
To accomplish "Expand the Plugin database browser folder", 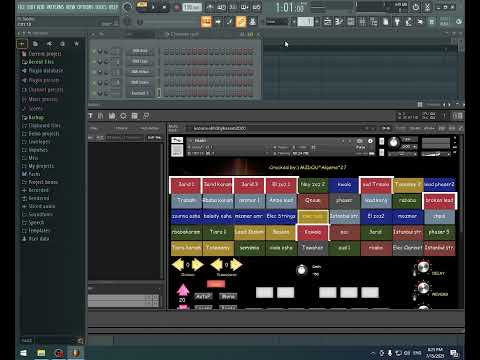I will coord(42,71).
